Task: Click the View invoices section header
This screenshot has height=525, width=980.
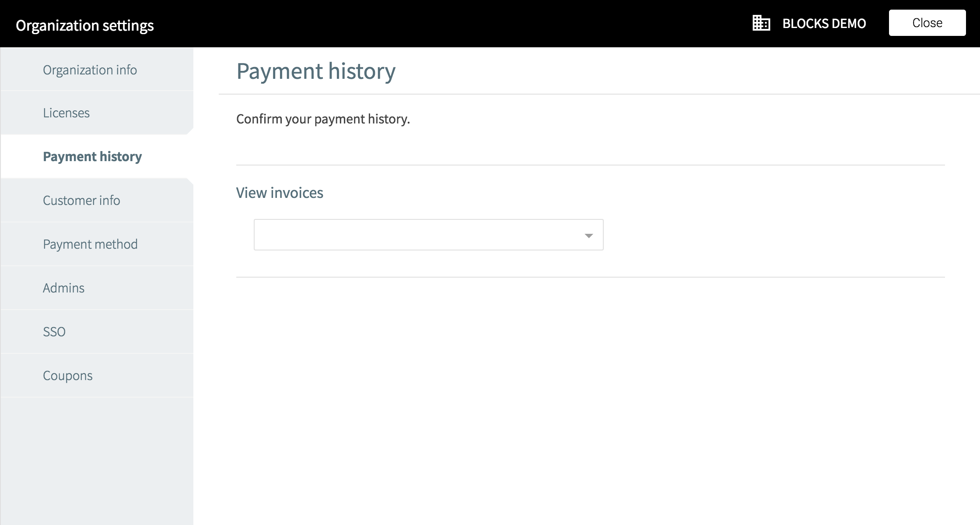Action: point(280,192)
